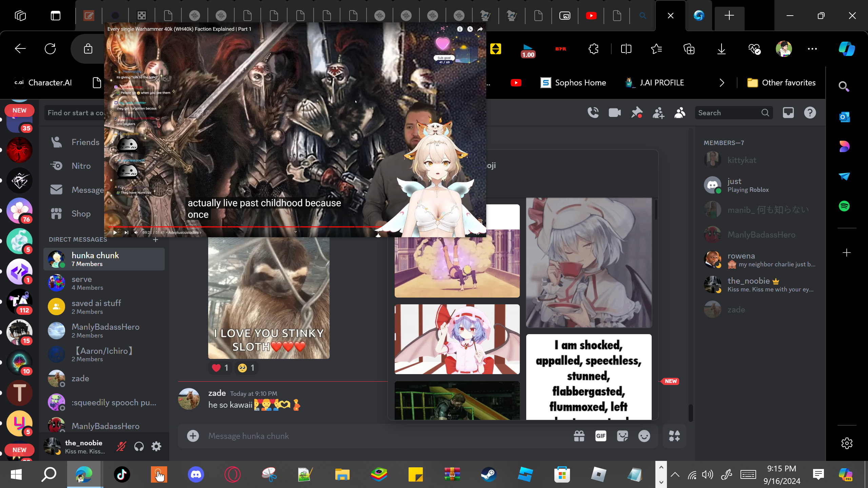Open the zade direct message
This screenshot has height=488, width=868.
pyautogui.click(x=104, y=378)
